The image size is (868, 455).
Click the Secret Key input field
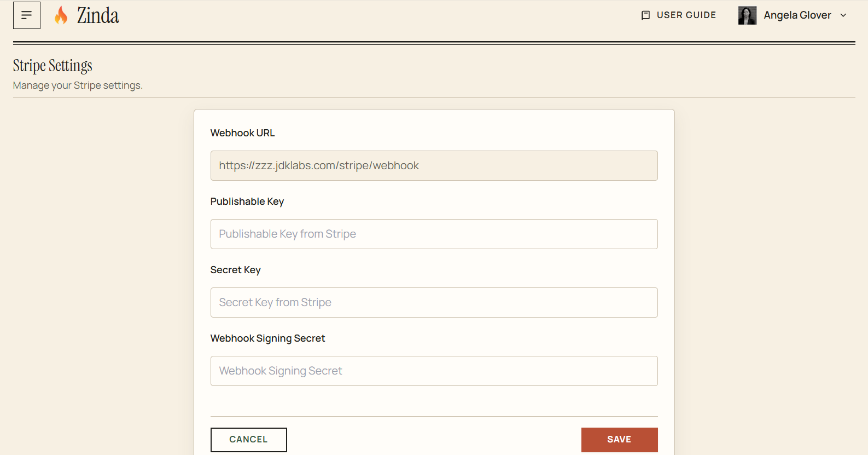tap(434, 302)
